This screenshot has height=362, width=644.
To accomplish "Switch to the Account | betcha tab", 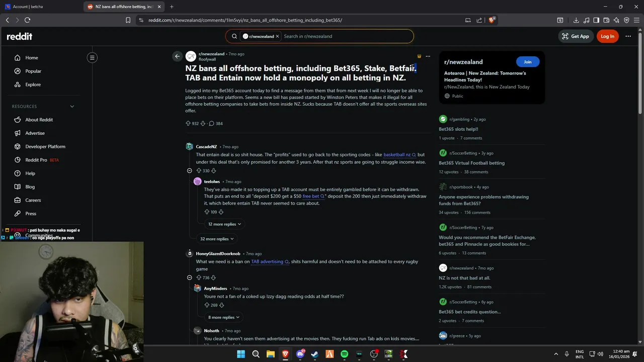I will coord(41,7).
